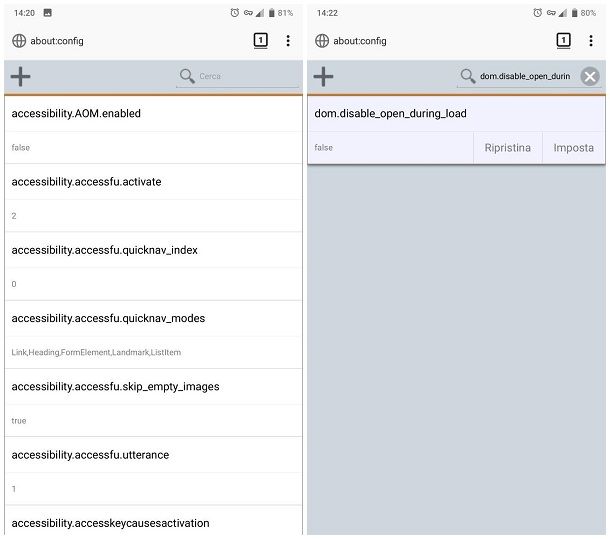The width and height of the screenshot is (610, 539).
Task: Tap the false value under accessibility.AOM.enabled
Action: [21, 147]
